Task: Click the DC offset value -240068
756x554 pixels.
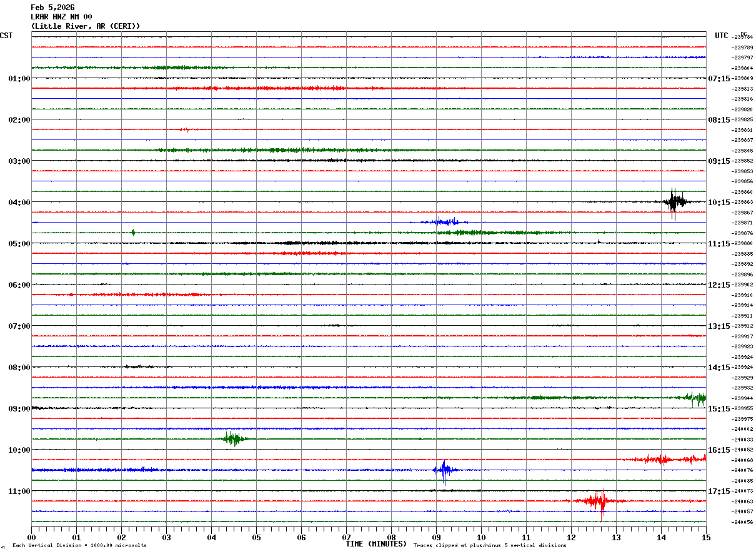Action: 742,460
